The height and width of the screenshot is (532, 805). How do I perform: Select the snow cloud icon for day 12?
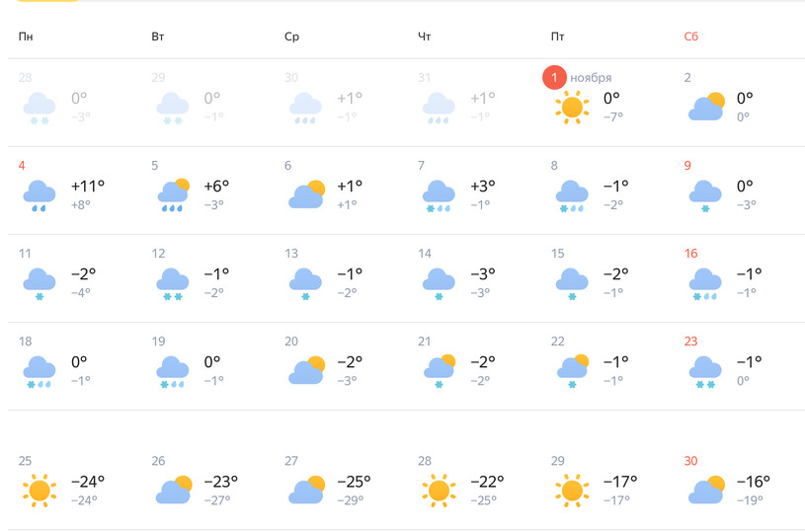(x=173, y=283)
